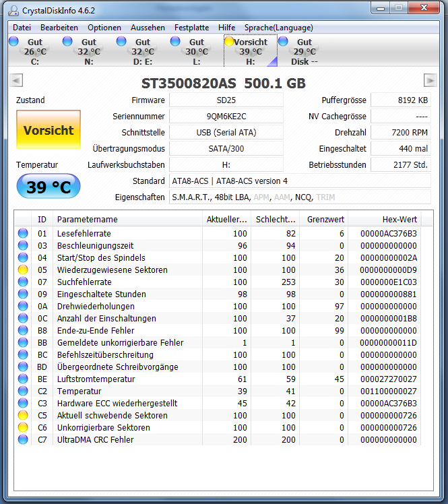Open the Optionen menu
This screenshot has width=448, height=504.
tap(104, 28)
